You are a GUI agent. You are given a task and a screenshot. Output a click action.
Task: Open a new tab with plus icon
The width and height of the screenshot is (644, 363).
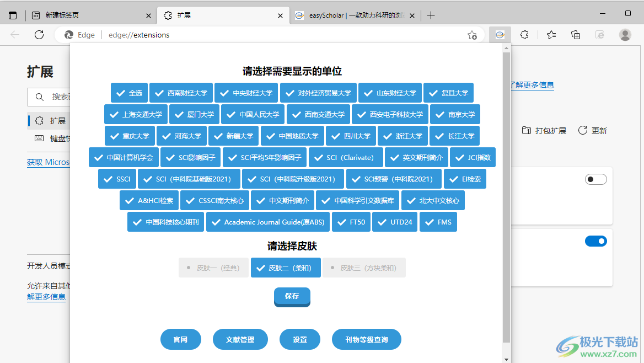pos(431,15)
